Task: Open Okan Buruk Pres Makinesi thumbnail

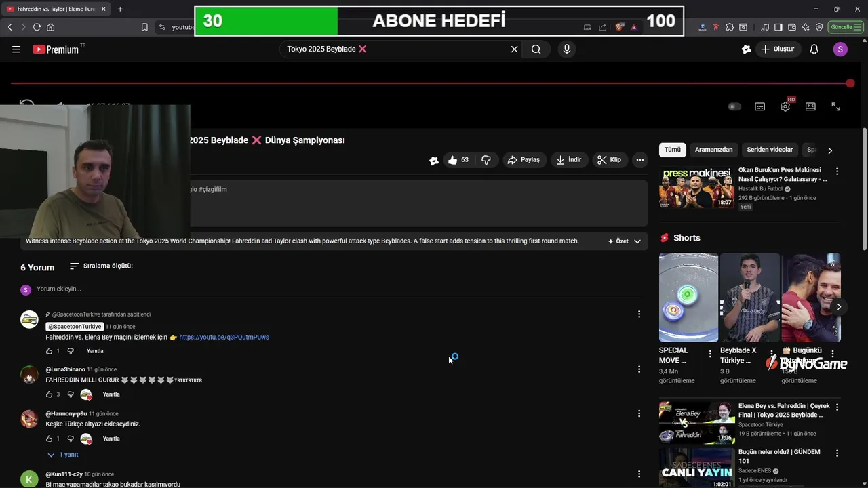Action: (x=696, y=188)
